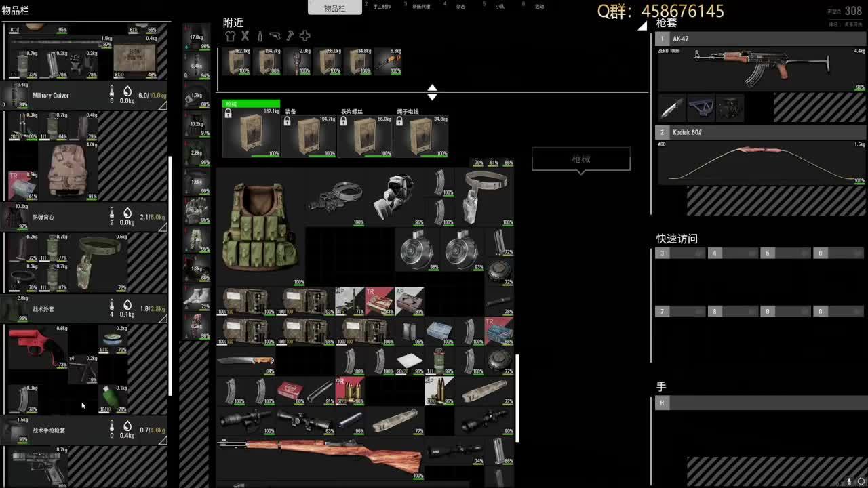This screenshot has height=488, width=868.
Task: Toggle the tools filter hammer icon
Action: [x=290, y=36]
